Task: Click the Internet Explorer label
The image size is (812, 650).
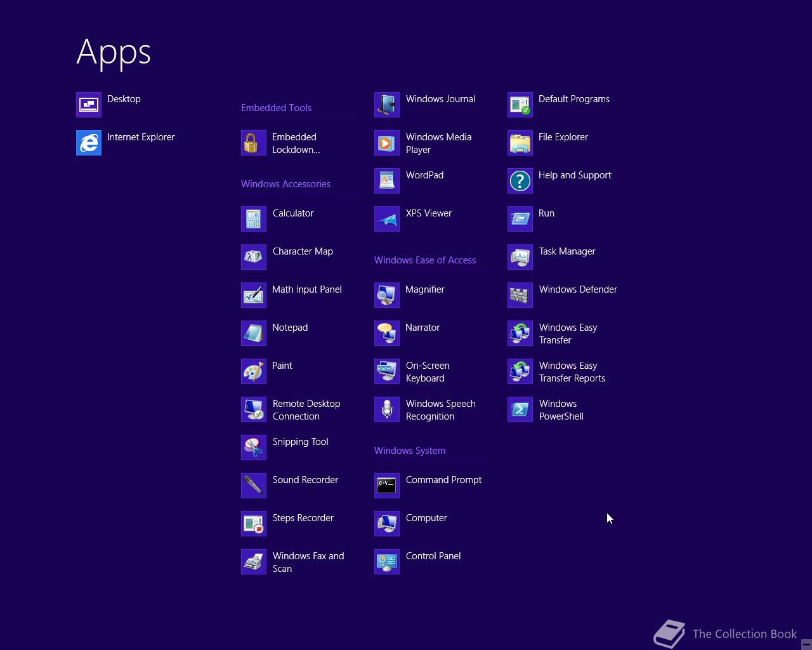Action: pos(141,137)
